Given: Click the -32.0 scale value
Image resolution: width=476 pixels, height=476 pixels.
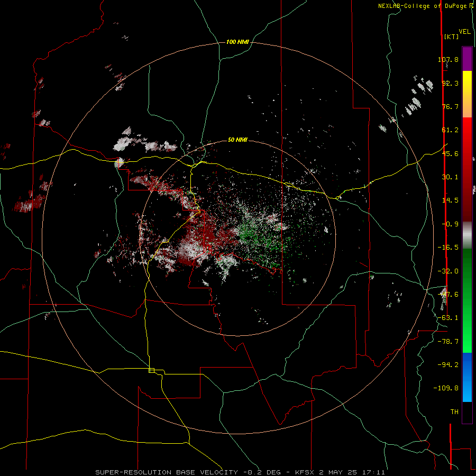Looking at the screenshot, I should 448,271.
